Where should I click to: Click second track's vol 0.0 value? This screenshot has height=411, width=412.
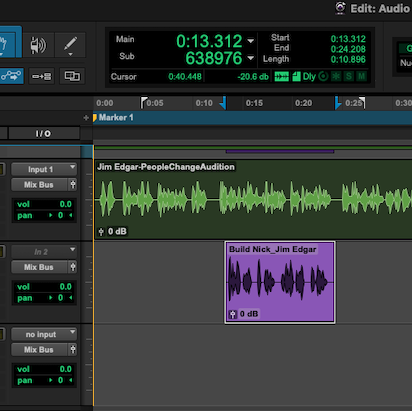point(65,287)
